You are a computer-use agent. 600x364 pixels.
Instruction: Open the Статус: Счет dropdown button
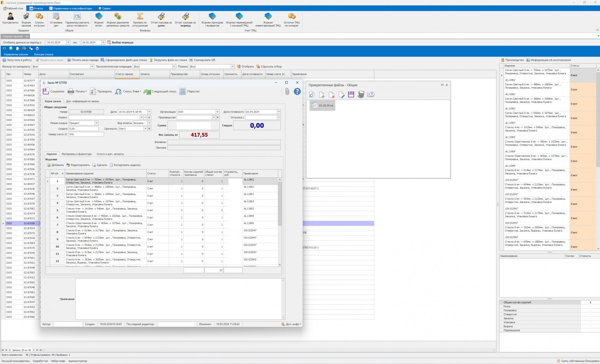click(x=128, y=91)
